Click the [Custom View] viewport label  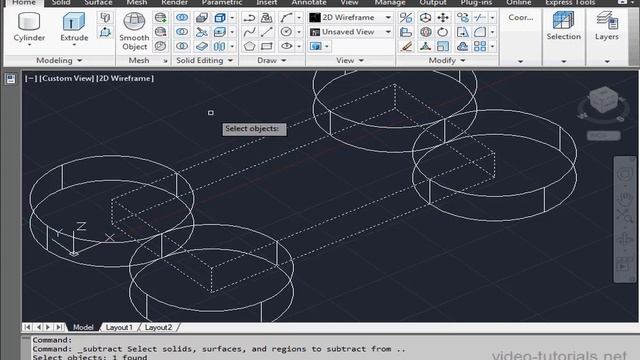[x=67, y=78]
